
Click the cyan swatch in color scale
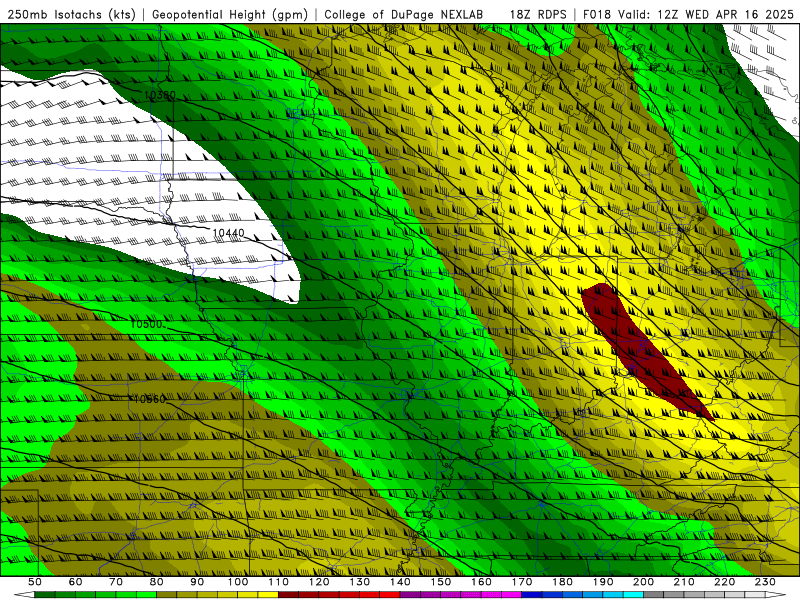click(633, 595)
